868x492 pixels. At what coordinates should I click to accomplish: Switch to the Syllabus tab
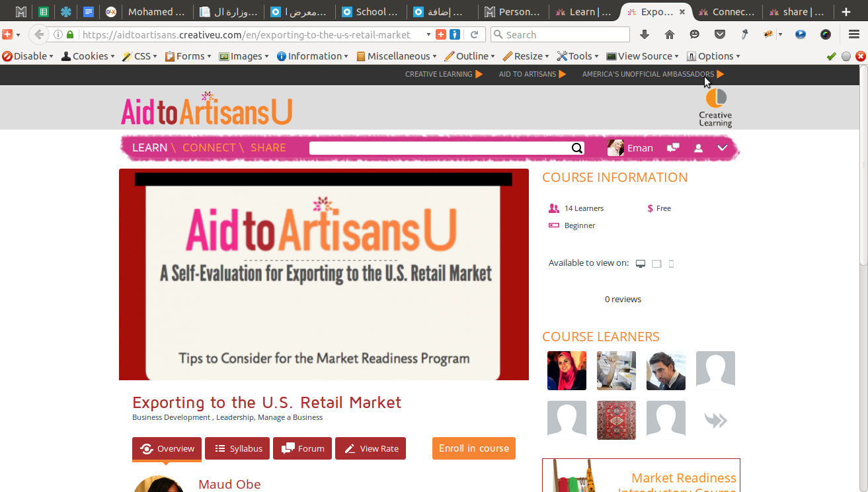tap(237, 448)
